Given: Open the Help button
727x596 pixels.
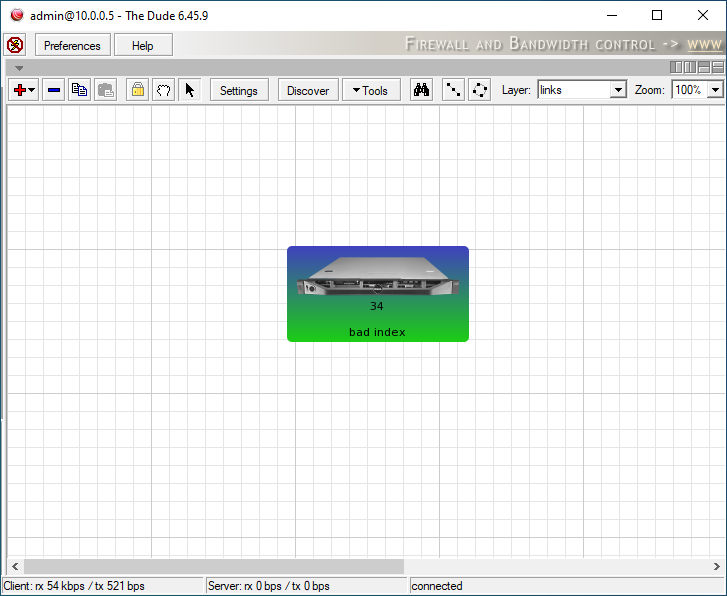Looking at the screenshot, I should [x=143, y=45].
